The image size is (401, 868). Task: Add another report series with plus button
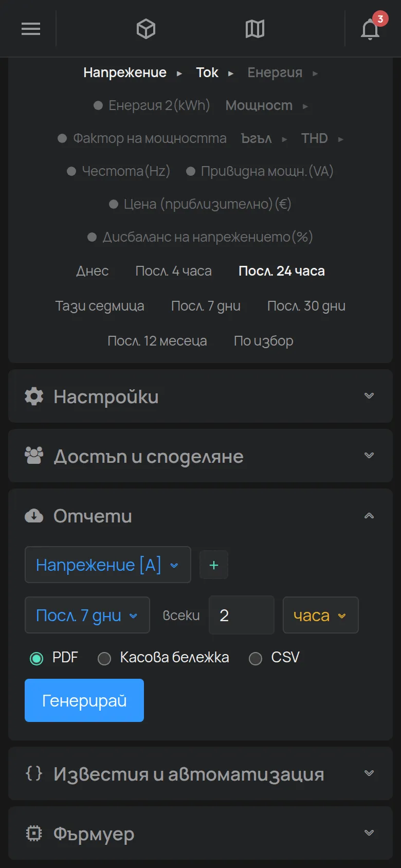coord(214,565)
